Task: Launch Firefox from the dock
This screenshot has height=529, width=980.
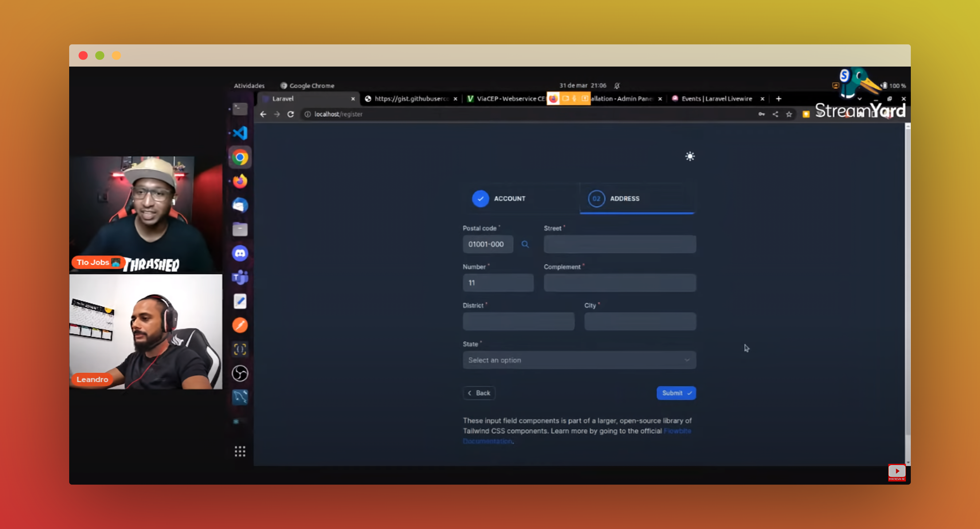Action: [240, 181]
